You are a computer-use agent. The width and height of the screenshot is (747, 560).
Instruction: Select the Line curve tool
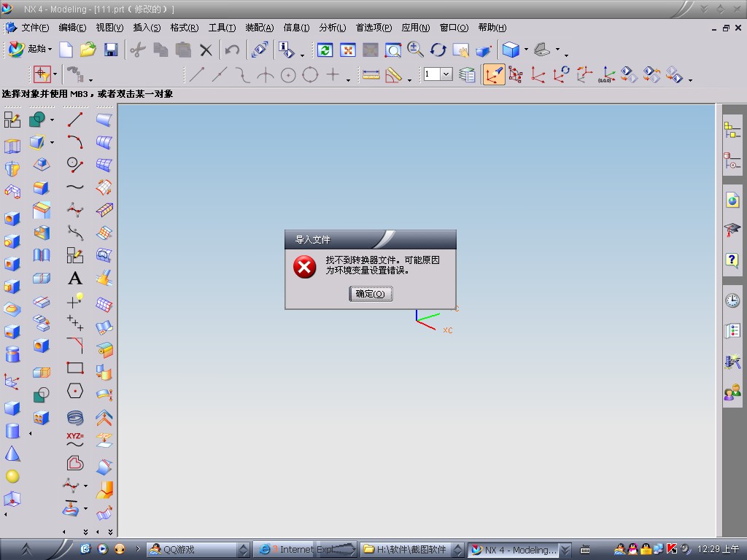click(75, 120)
